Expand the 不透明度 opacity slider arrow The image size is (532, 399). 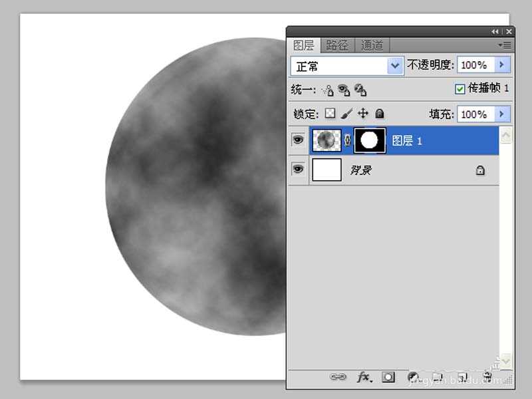[x=502, y=65]
